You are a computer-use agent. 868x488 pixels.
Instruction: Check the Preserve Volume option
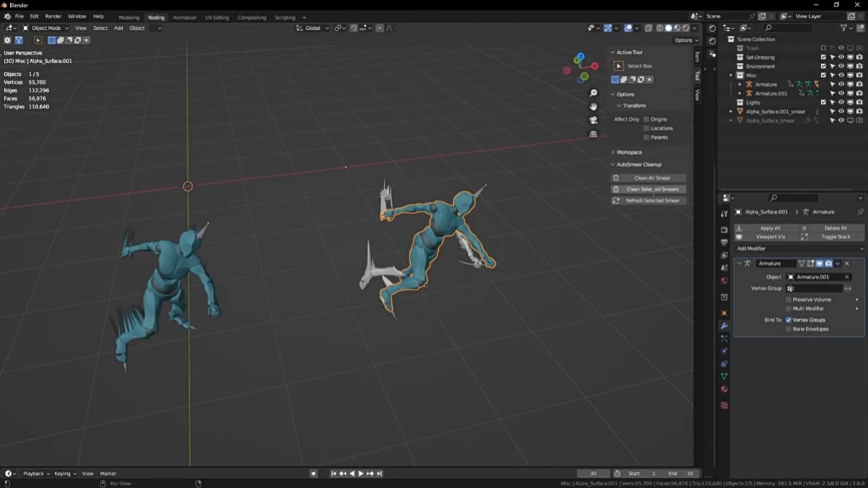(787, 299)
